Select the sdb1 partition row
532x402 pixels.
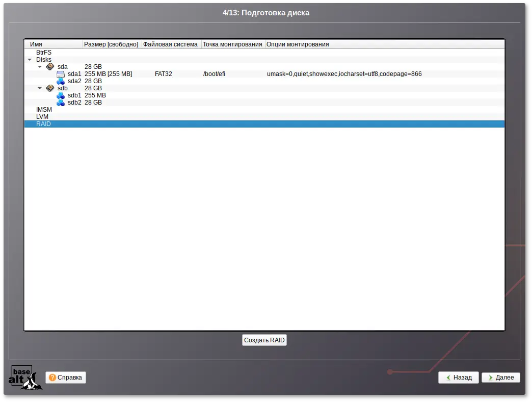pos(264,95)
